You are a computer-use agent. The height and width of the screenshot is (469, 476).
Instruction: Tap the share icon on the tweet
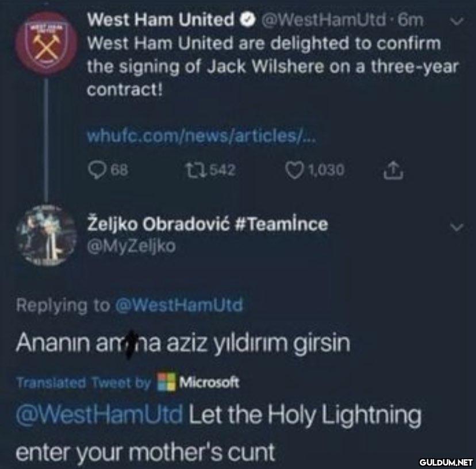394,170
